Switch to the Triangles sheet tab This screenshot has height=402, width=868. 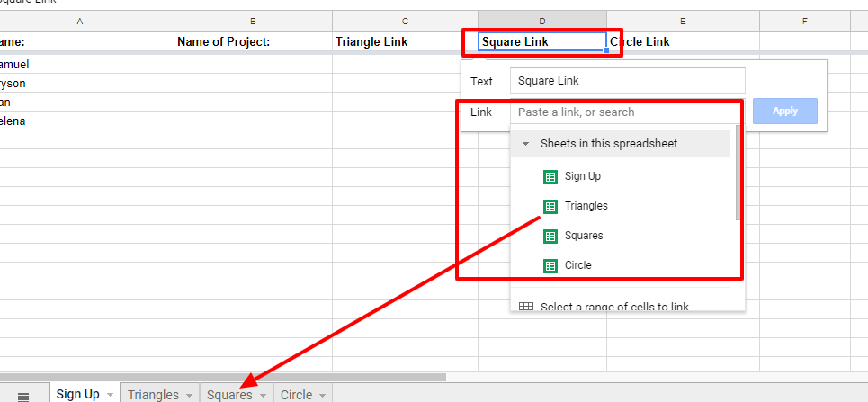(153, 395)
